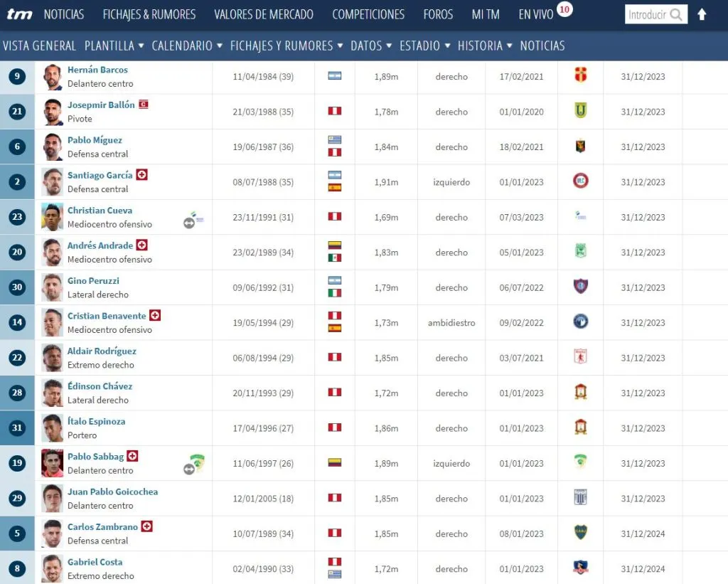
Task: Click the red captain badge next to Santiago García
Action: [x=141, y=176]
